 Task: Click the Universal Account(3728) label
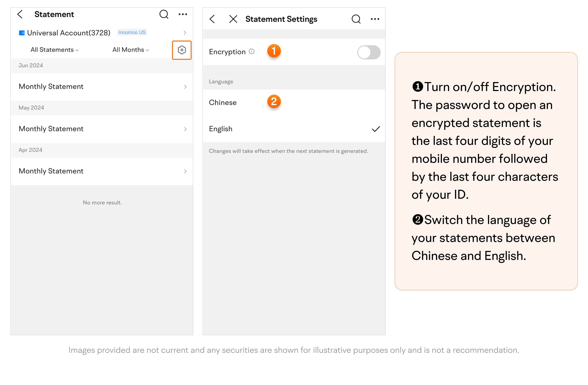(69, 33)
